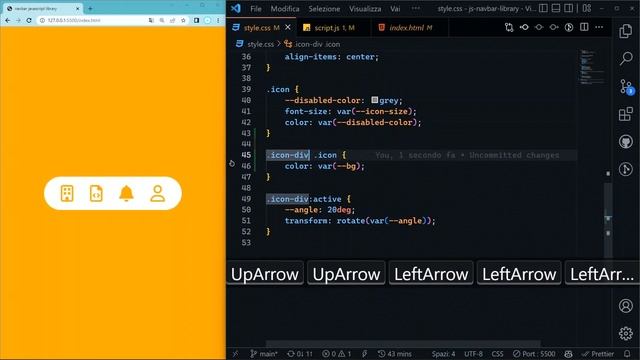Click the middle commit navigation icon
This screenshot has width=640, height=360.
coord(539,27)
